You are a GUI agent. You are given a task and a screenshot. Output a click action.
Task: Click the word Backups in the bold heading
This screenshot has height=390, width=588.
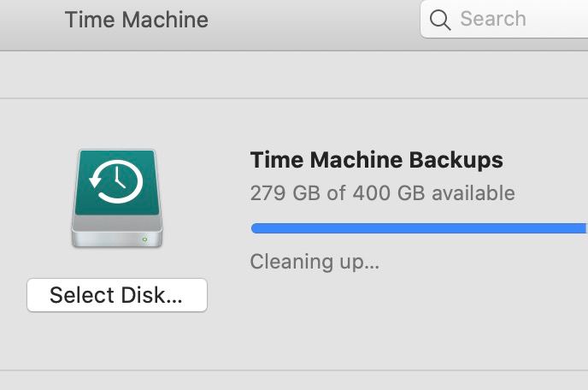pyautogui.click(x=456, y=160)
